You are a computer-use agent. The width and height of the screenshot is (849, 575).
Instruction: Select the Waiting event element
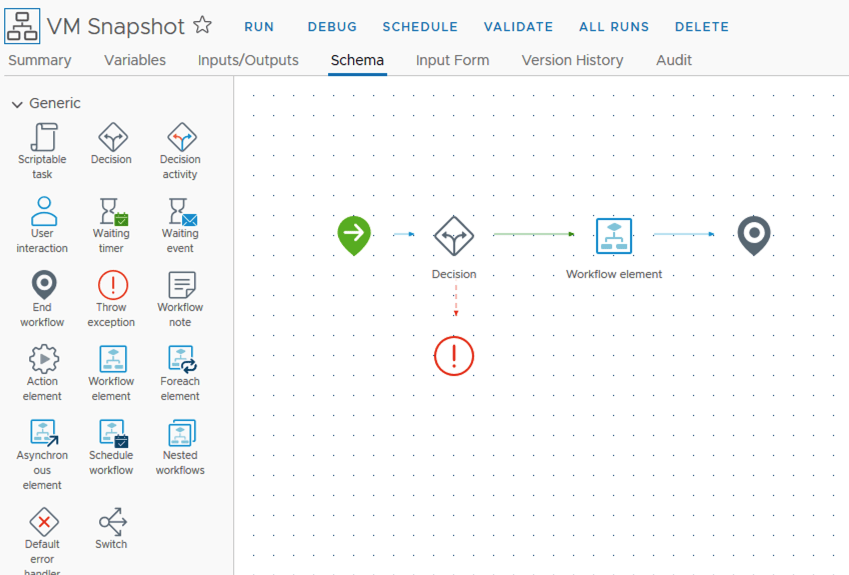tap(180, 212)
